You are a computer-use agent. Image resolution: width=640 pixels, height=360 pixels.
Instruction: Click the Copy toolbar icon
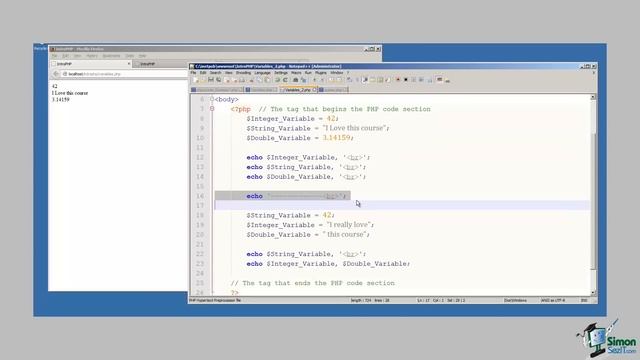(259, 80)
